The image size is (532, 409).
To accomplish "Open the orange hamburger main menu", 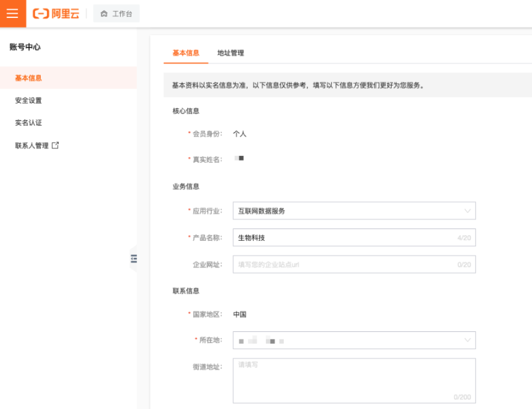I will pos(13,13).
